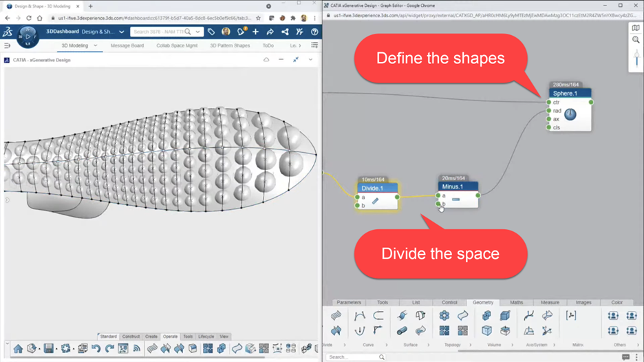
Task: Open the help question-mark icon
Action: 314,32
